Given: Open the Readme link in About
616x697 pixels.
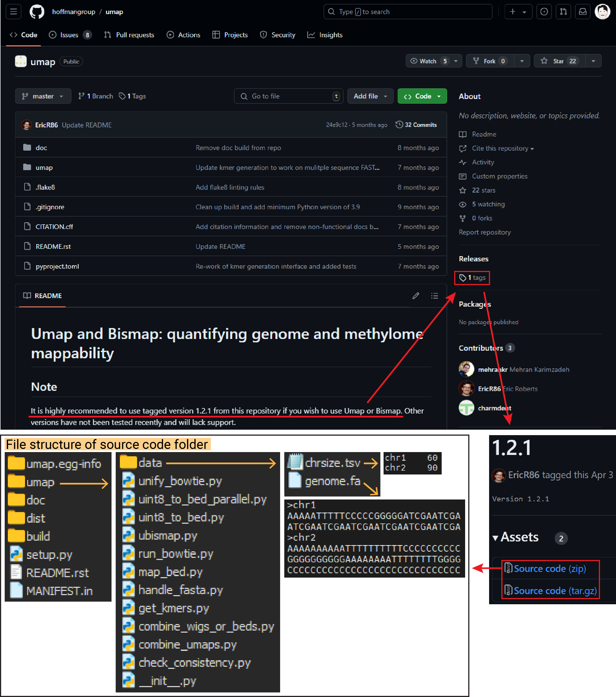Looking at the screenshot, I should pos(478,134).
